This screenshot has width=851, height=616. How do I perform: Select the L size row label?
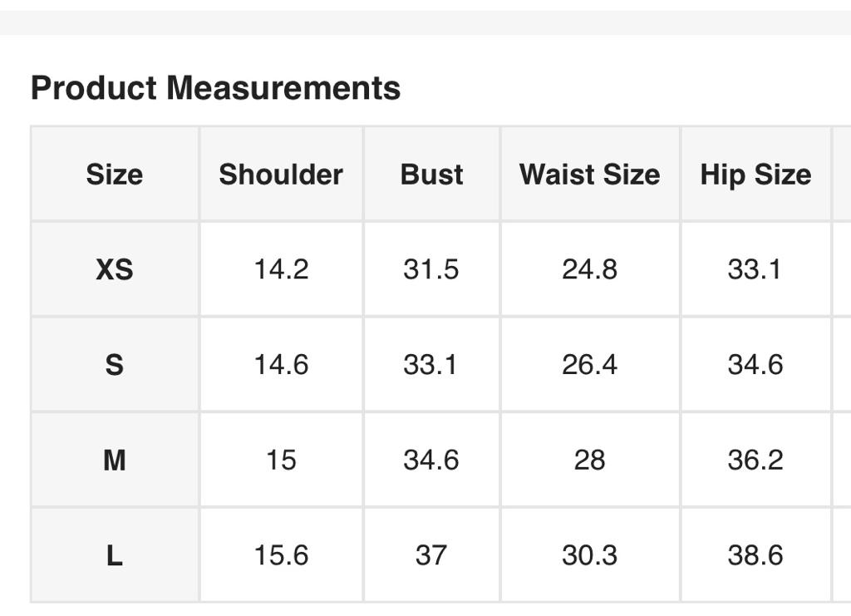(x=114, y=554)
